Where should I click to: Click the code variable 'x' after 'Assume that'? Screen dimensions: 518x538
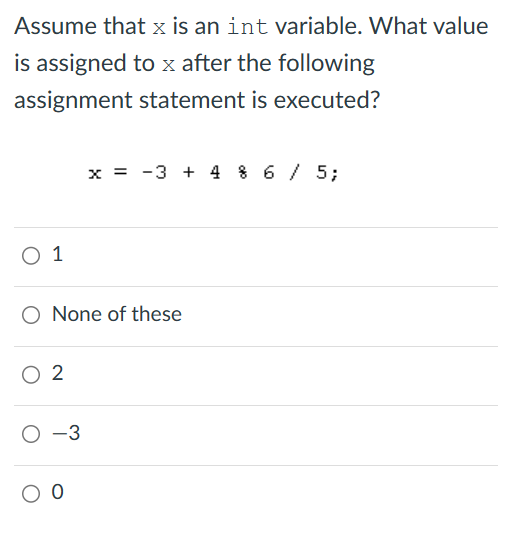[159, 28]
